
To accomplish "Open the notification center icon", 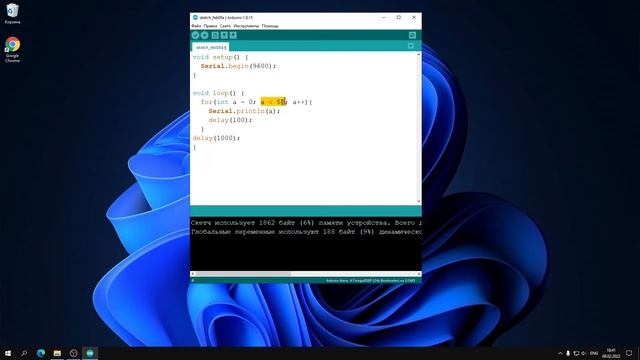I will [x=629, y=353].
